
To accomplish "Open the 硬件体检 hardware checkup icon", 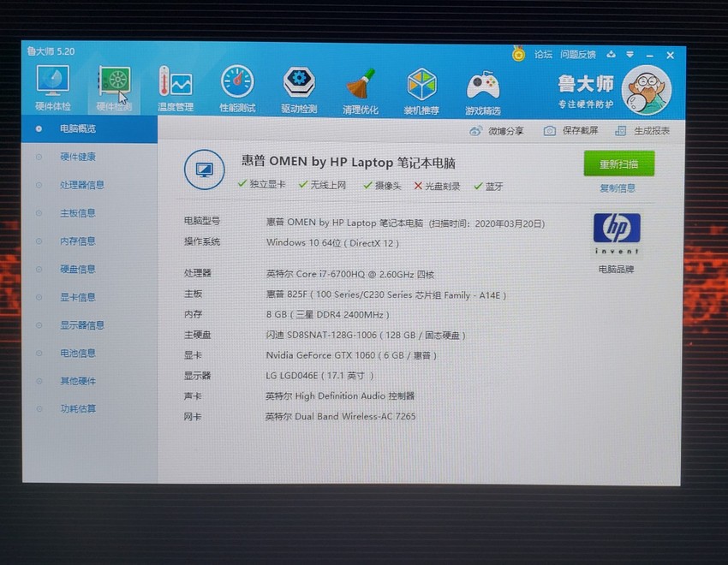I will point(53,87).
